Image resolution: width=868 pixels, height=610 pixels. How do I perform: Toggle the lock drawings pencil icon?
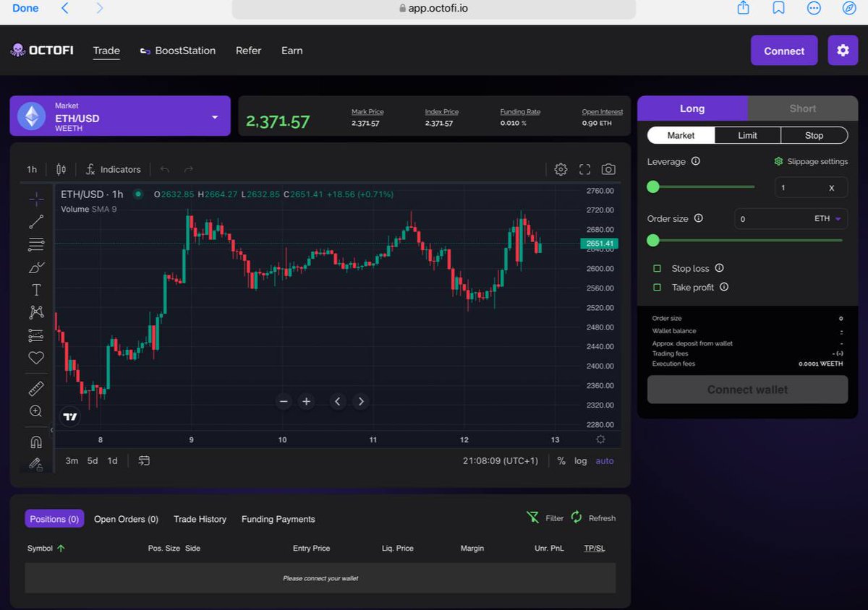point(36,464)
